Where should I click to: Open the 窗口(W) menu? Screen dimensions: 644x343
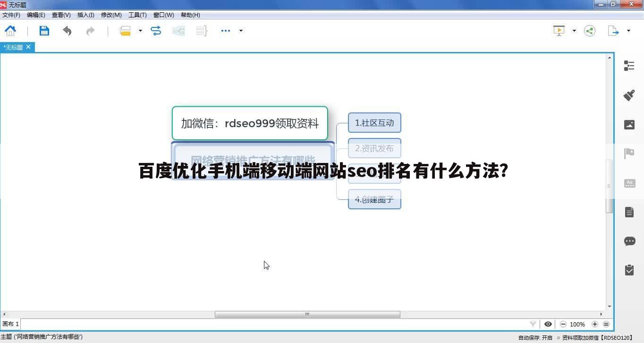(163, 15)
